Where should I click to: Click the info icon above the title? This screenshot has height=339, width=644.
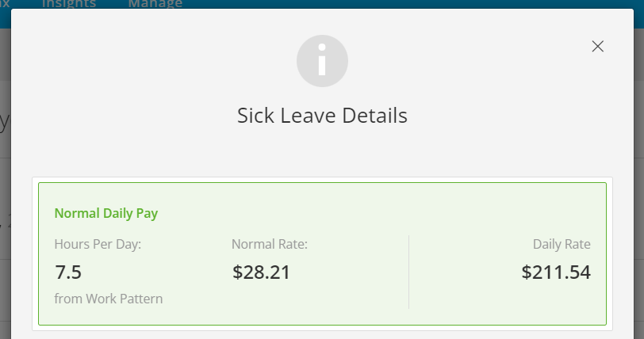pos(323,61)
